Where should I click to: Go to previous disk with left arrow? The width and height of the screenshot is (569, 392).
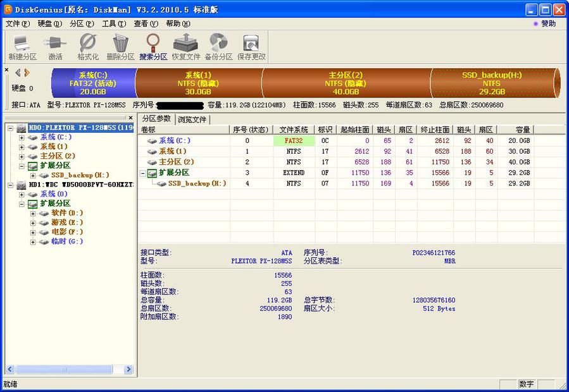pyautogui.click(x=18, y=73)
